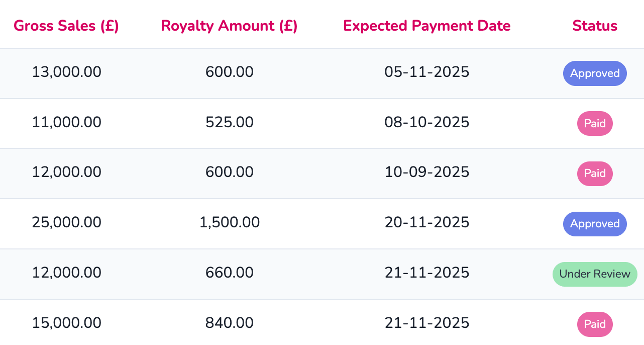Click Approved badge for 20-11-2025 row
Viewport: 644px width, 345px height.
[595, 224]
